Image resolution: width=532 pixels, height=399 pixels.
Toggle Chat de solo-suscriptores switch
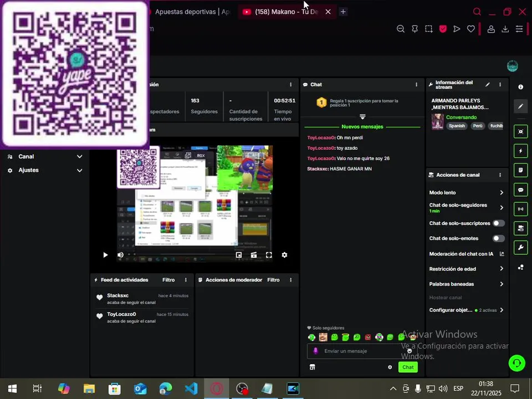point(498,223)
